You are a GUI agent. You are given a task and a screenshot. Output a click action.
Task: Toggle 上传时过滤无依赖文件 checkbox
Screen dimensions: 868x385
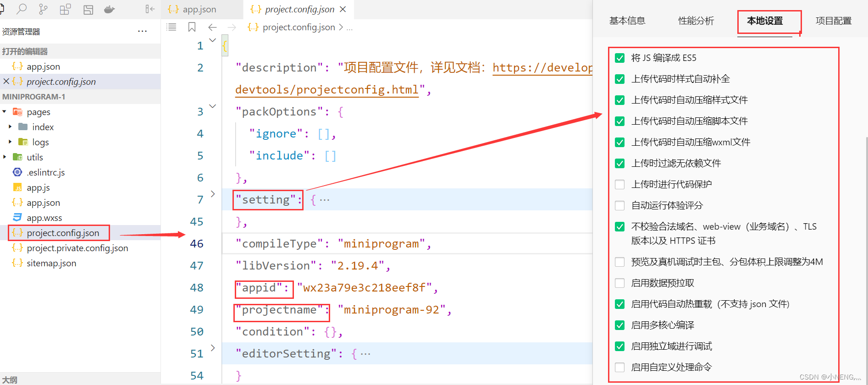pos(619,163)
